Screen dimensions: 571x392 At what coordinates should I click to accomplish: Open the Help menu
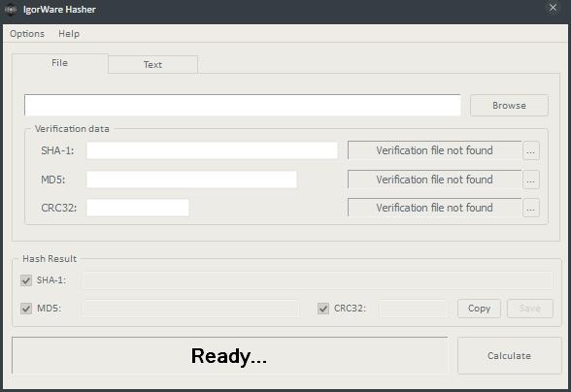coord(69,34)
